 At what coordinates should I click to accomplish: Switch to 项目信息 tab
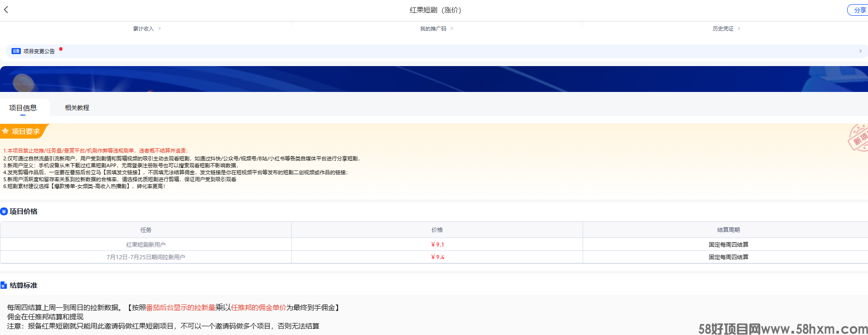(23, 108)
